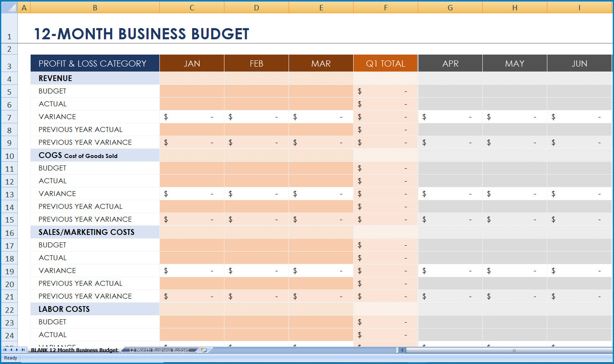Click the first sheet navigation arrow
Viewport: 614px width, 364px height.
coord(5,350)
